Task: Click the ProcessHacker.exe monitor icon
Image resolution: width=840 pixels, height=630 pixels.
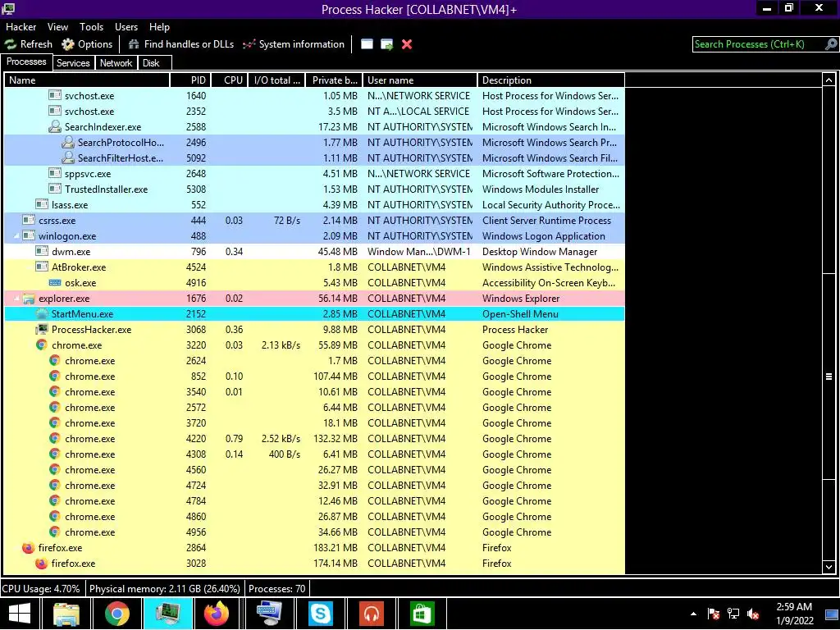Action: click(x=42, y=330)
